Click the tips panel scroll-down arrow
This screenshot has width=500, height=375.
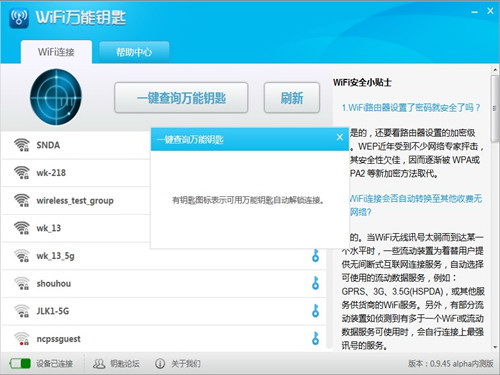coord(495,347)
